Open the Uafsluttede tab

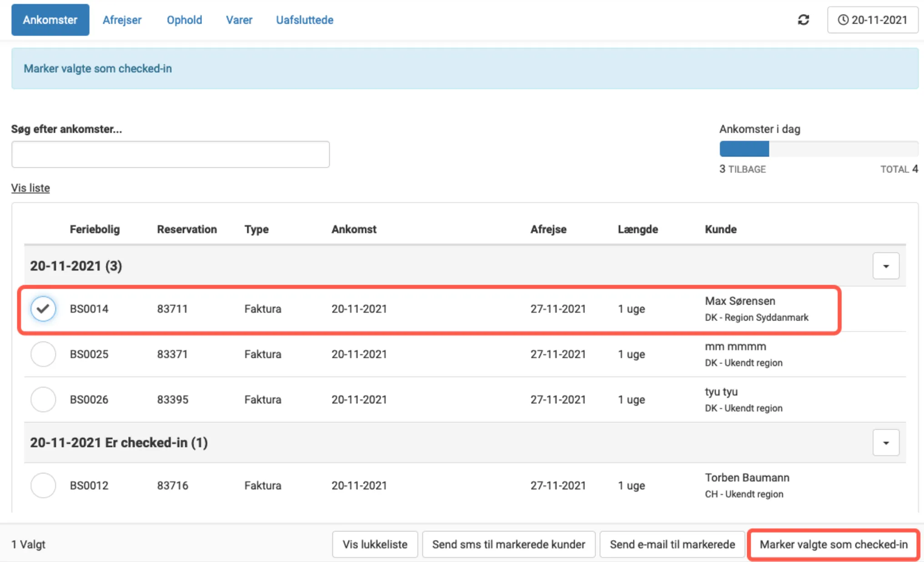point(304,20)
